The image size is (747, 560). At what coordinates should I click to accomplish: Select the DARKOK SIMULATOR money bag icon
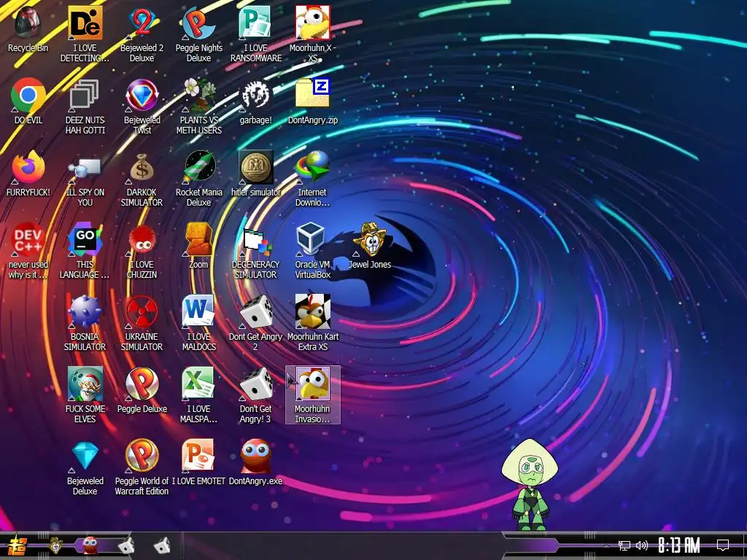142,179
